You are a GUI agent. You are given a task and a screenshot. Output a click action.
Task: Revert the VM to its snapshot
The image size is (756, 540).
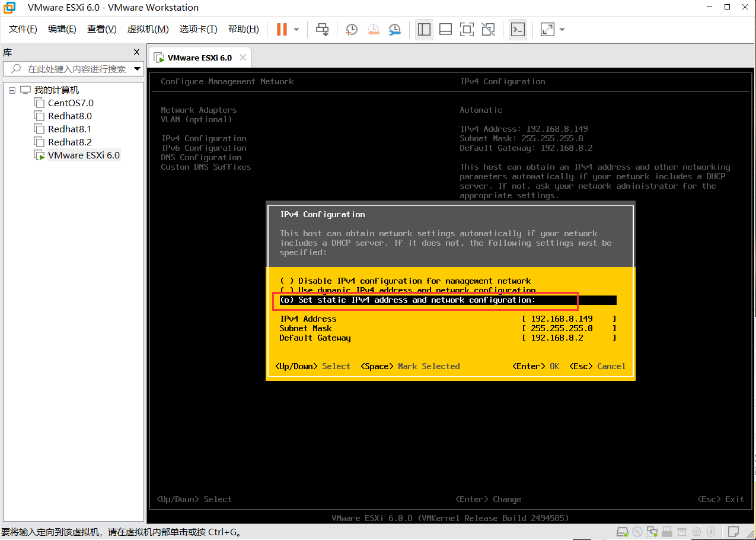[x=373, y=29]
